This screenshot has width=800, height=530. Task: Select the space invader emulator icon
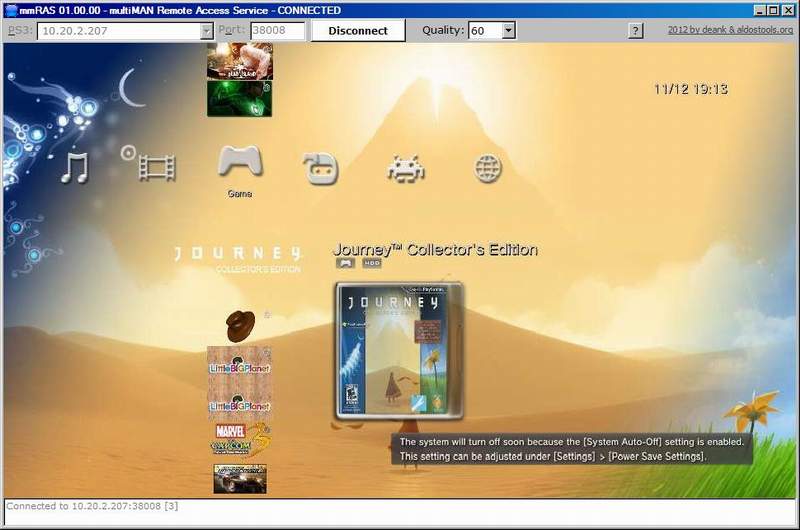406,169
